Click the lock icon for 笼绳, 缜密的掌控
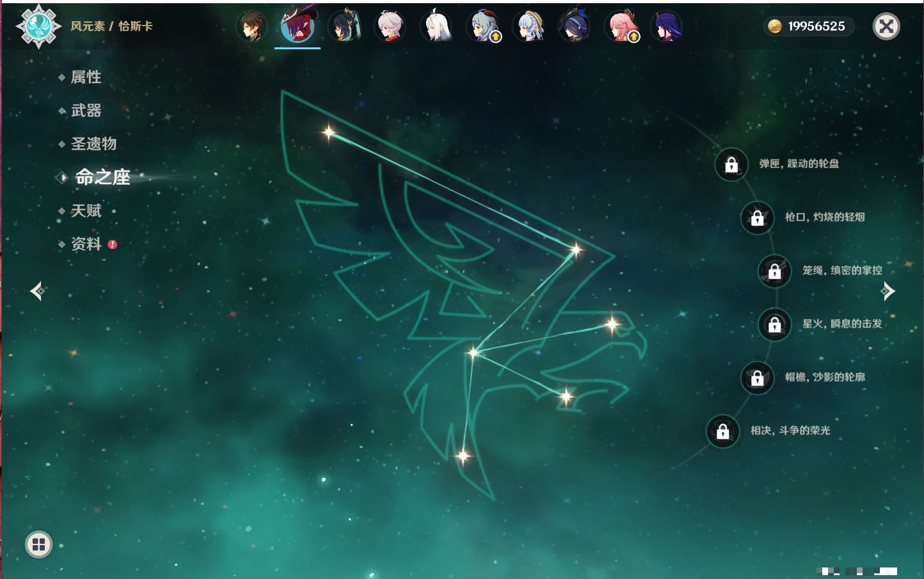Image resolution: width=924 pixels, height=579 pixels. click(775, 271)
